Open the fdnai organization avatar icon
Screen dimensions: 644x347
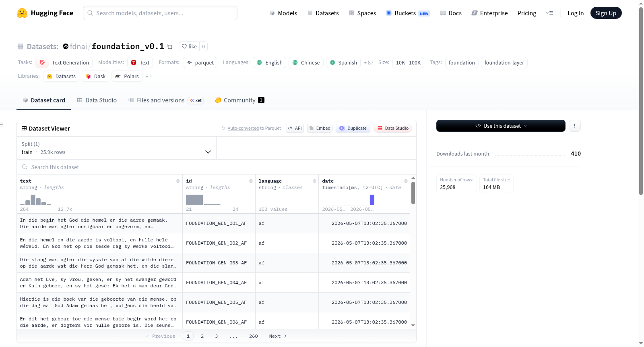[66, 46]
